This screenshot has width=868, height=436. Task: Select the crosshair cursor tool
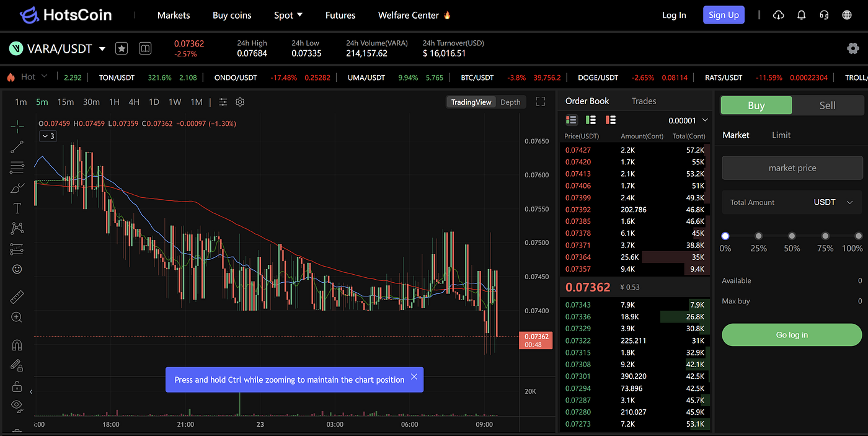(x=17, y=127)
